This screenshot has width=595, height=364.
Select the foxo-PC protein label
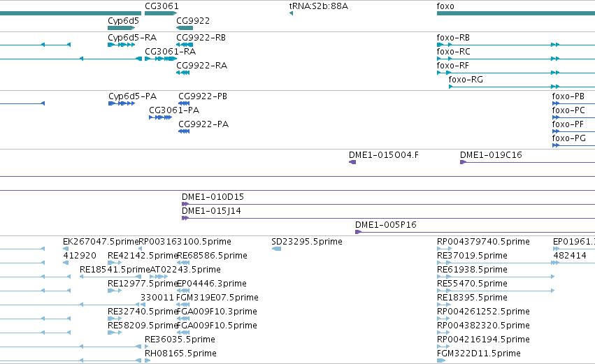(568, 110)
